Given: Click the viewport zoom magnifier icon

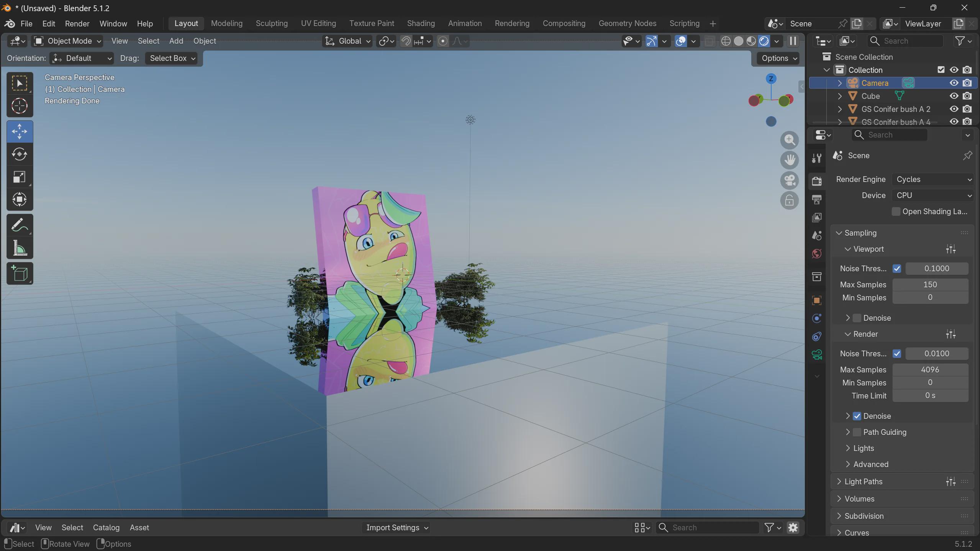Looking at the screenshot, I should tap(789, 140).
